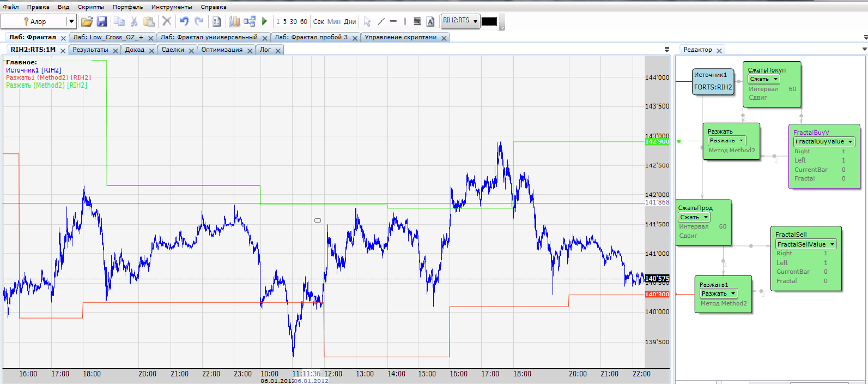Select the text annotation A tool
Image resolution: width=868 pixels, height=384 pixels.
430,21
